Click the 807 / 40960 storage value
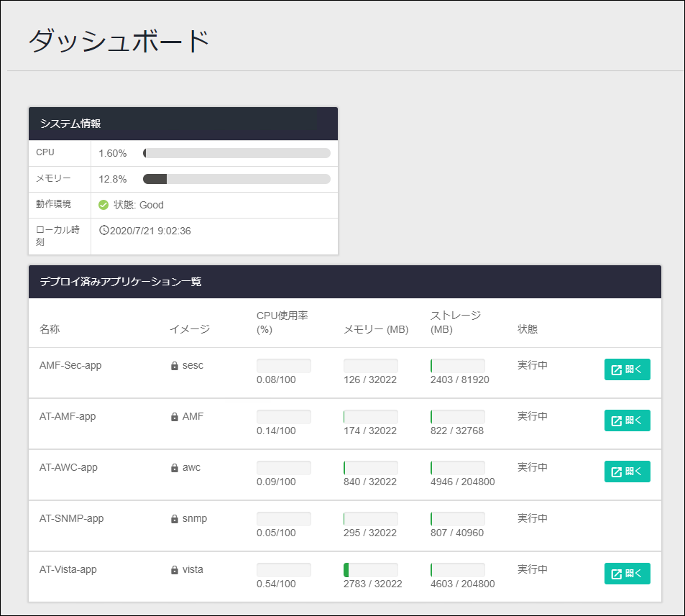 457,533
